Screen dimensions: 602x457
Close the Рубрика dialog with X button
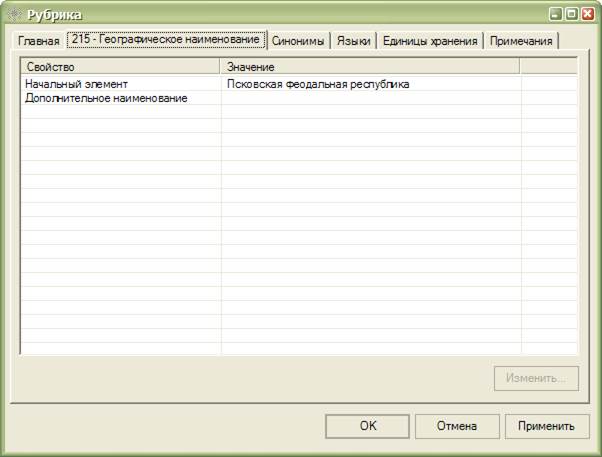[588, 15]
